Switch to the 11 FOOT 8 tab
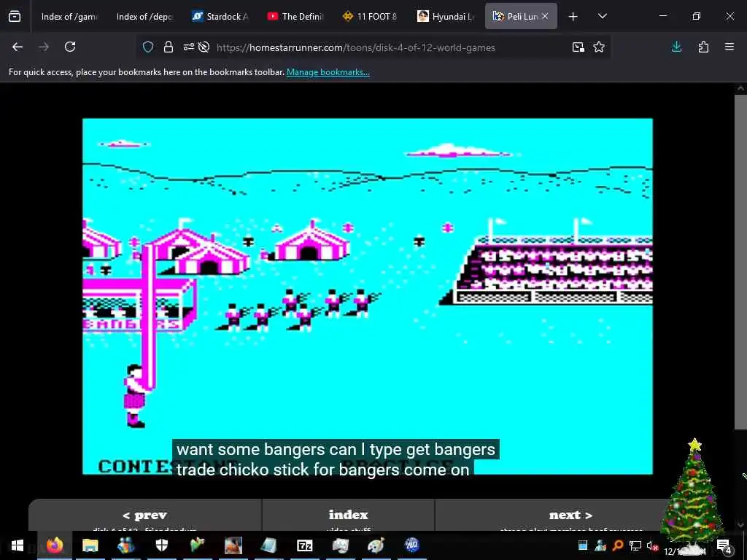Image resolution: width=747 pixels, height=560 pixels. coord(370,16)
